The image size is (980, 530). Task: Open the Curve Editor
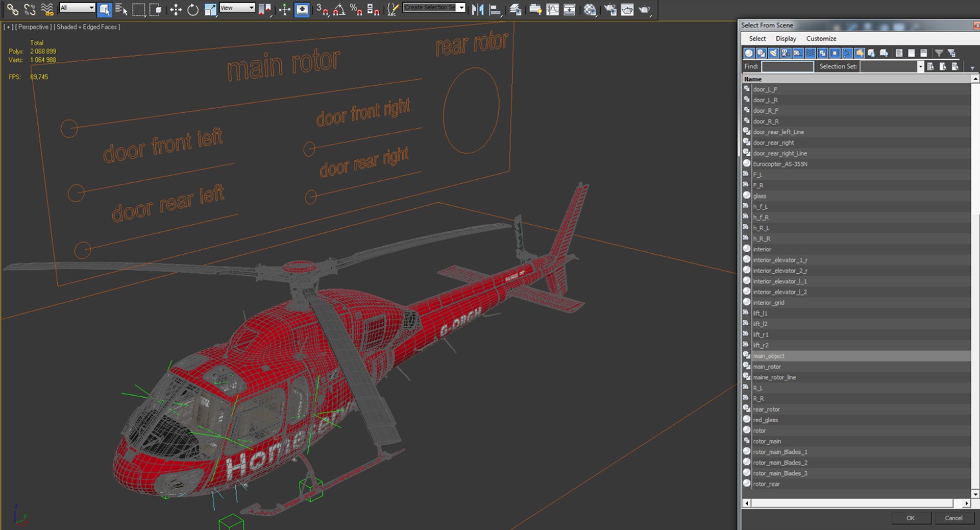point(553,9)
